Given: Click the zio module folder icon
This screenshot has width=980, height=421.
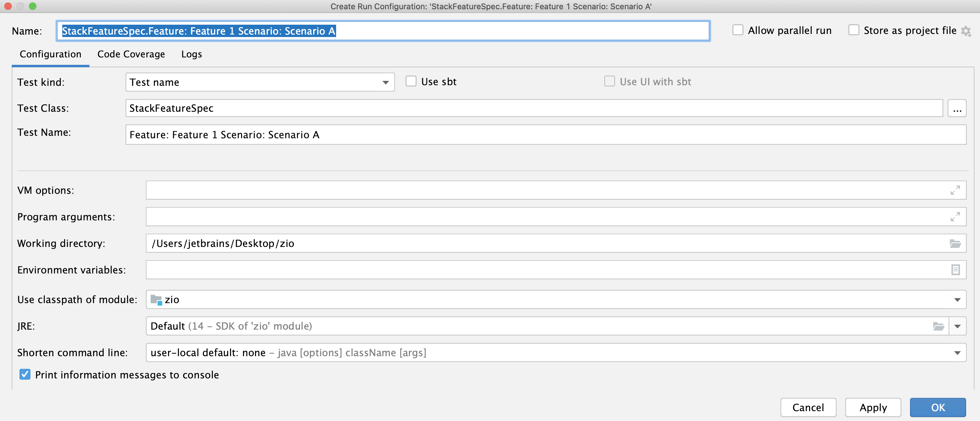Looking at the screenshot, I should pyautogui.click(x=157, y=300).
